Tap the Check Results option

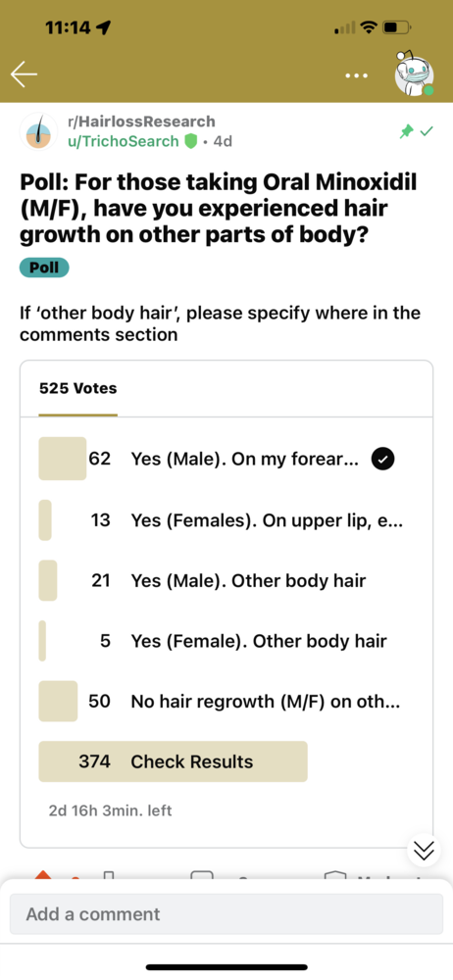[174, 761]
